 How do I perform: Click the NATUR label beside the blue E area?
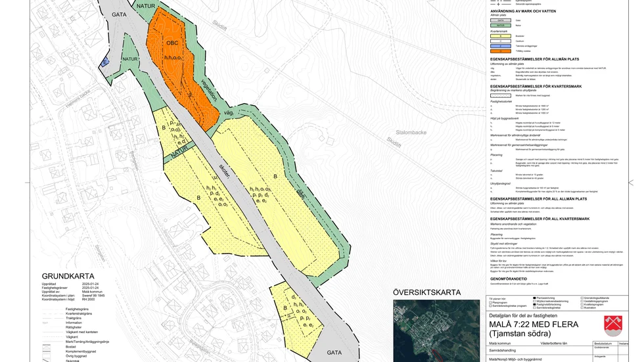(130, 59)
